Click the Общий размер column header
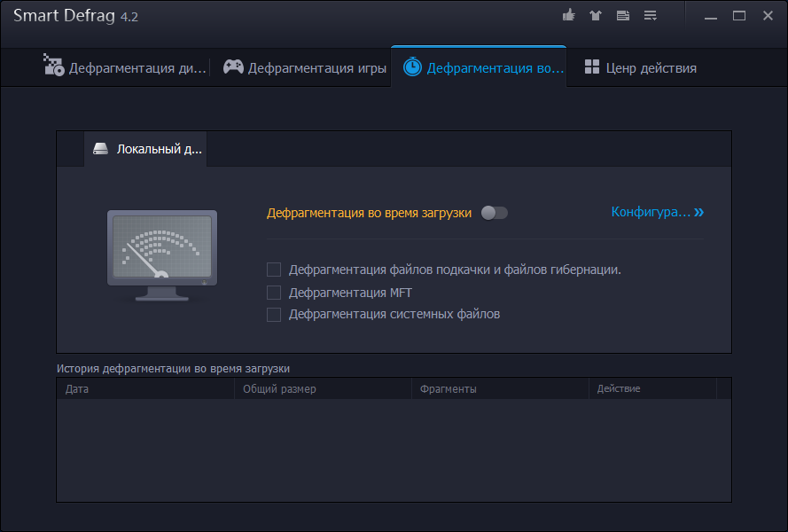 (x=279, y=388)
